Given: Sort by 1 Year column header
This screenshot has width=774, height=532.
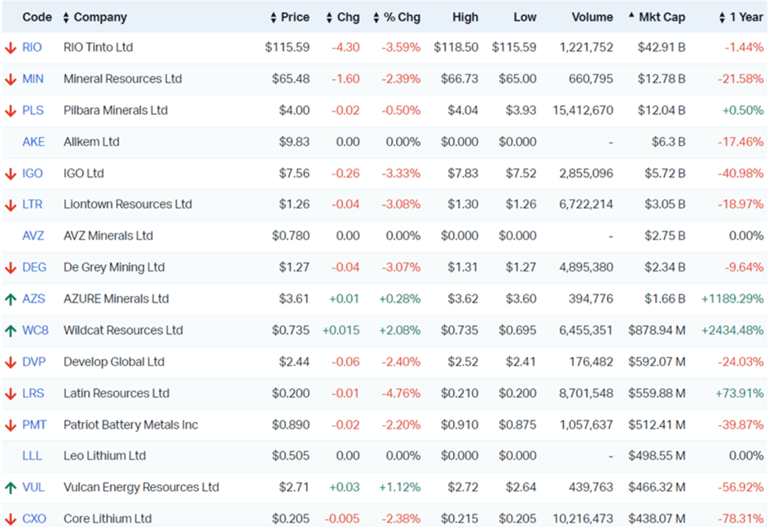Looking at the screenshot, I should (x=741, y=17).
